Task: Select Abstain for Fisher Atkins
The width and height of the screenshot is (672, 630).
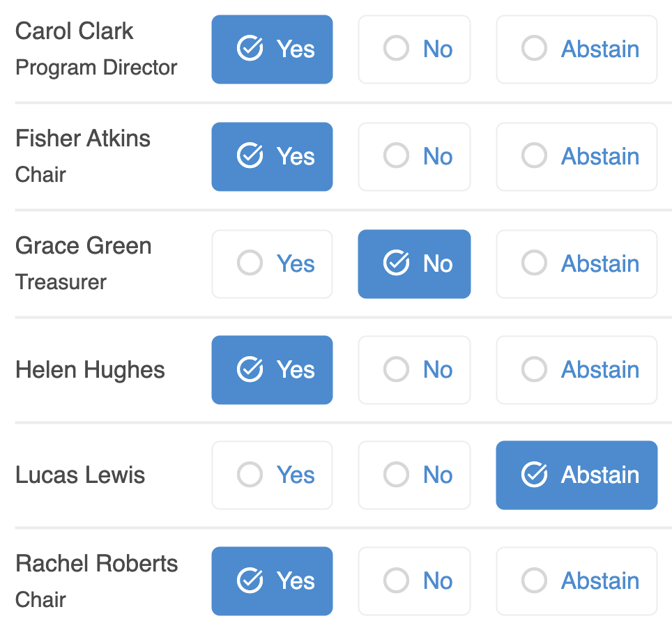Action: pos(576,156)
